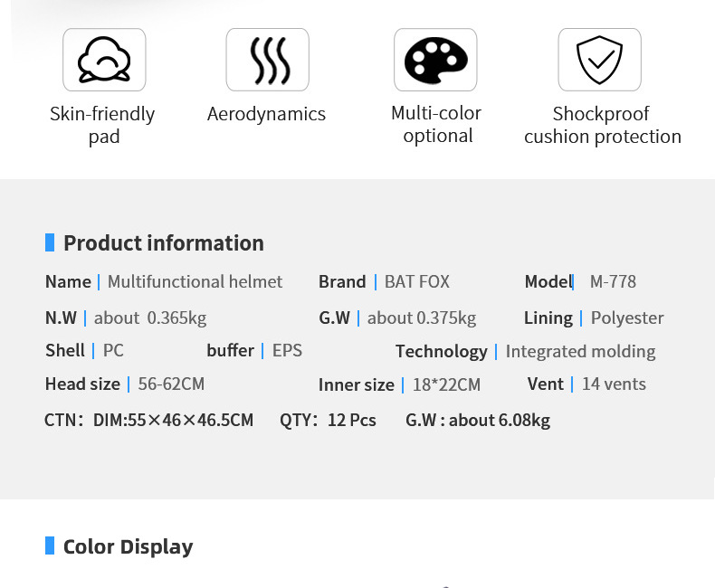Click the Multi-color optional label
This screenshot has height=588, width=715.
tap(436, 124)
